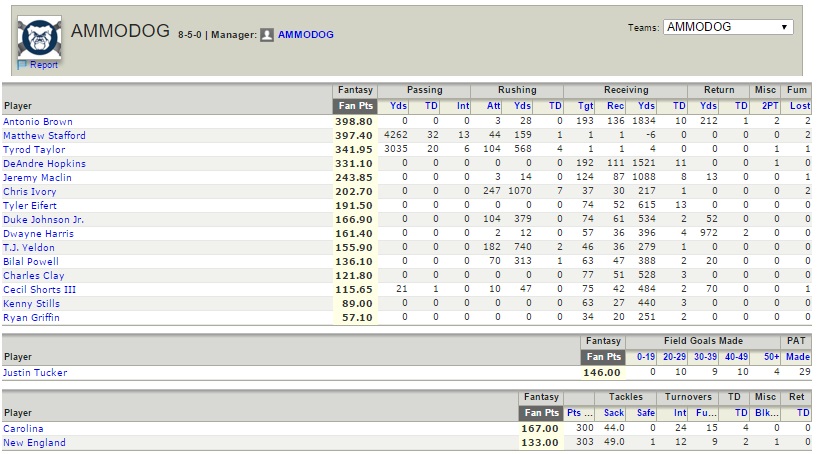This screenshot has width=817, height=454.
Task: Sort defense by Safe column
Action: coord(646,413)
